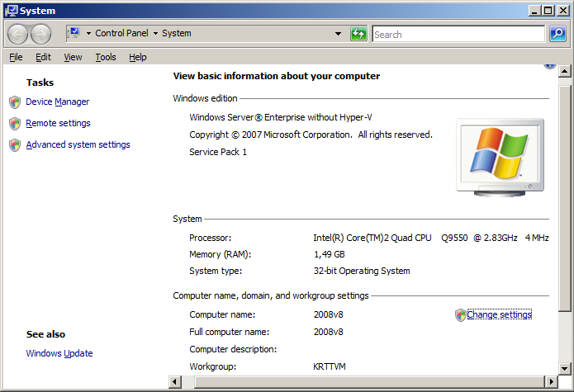Click the Windows Server Enterprise edition text

click(281, 117)
